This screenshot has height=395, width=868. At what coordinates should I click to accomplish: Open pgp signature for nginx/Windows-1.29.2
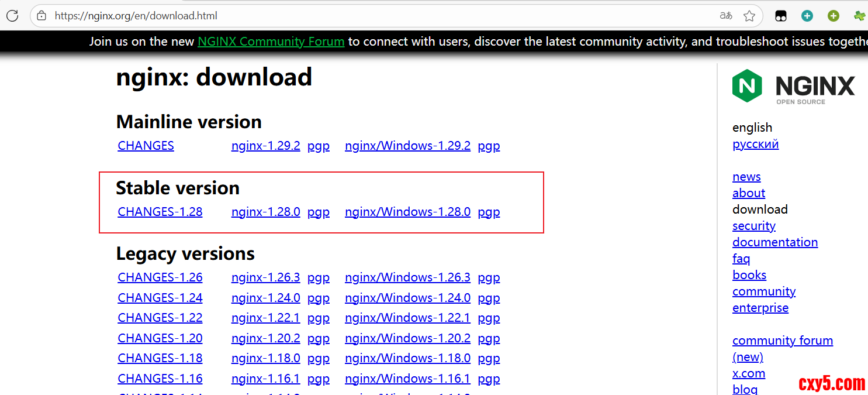(x=489, y=146)
